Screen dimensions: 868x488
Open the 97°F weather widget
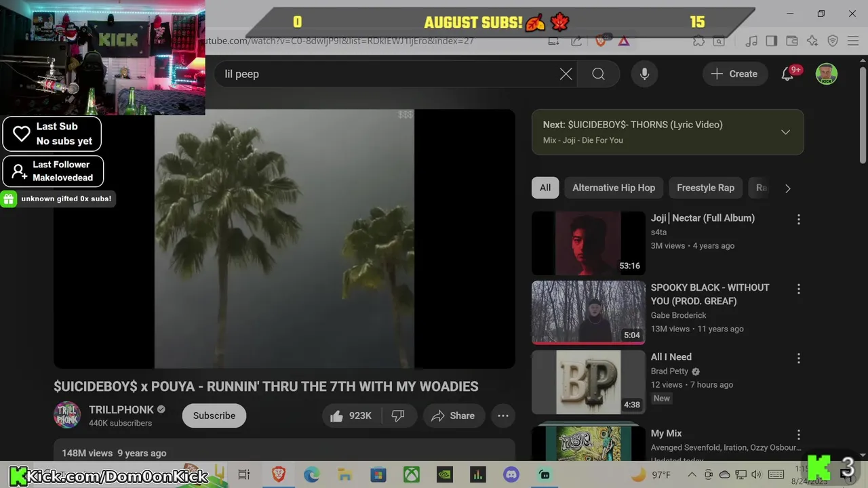650,474
